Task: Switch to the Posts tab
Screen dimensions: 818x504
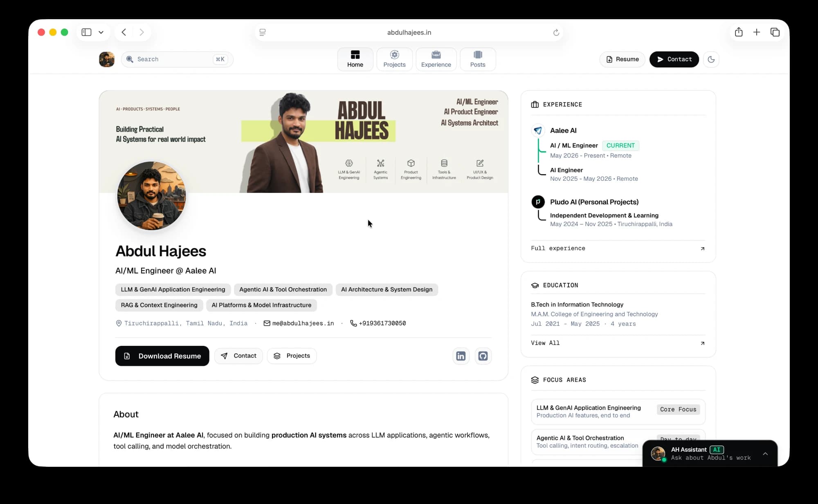Action: click(478, 59)
